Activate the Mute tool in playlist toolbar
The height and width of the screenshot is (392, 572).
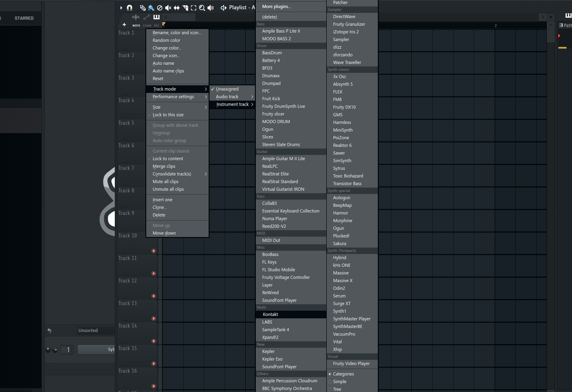click(168, 8)
